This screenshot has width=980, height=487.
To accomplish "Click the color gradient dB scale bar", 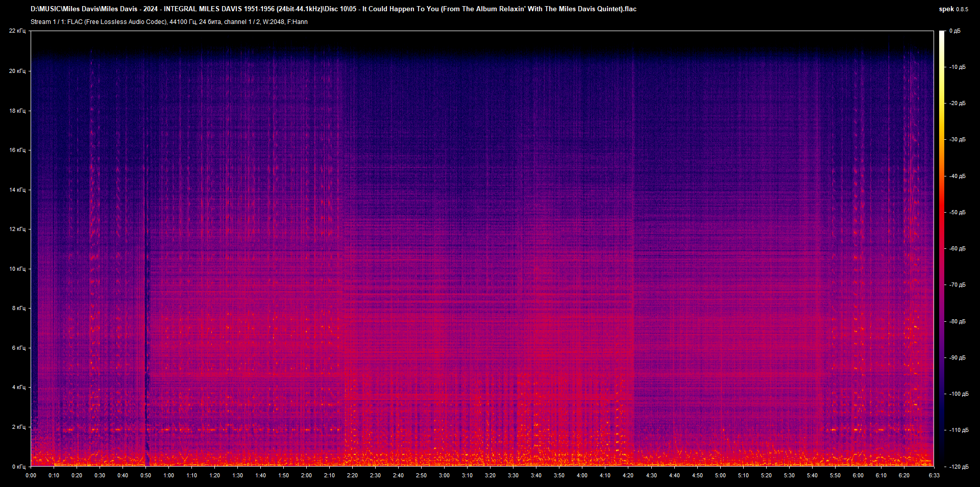I will 942,248.
